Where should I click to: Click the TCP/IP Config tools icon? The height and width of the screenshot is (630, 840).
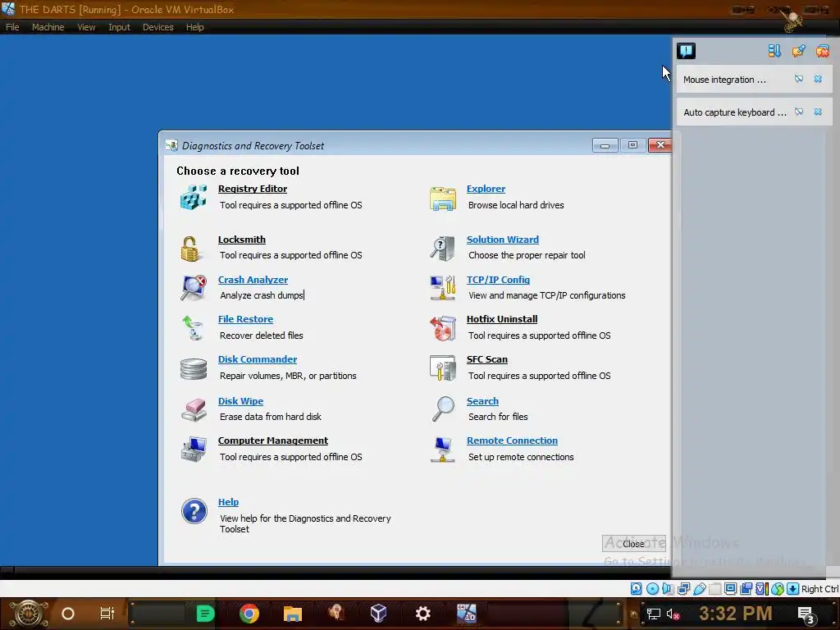[x=442, y=288]
